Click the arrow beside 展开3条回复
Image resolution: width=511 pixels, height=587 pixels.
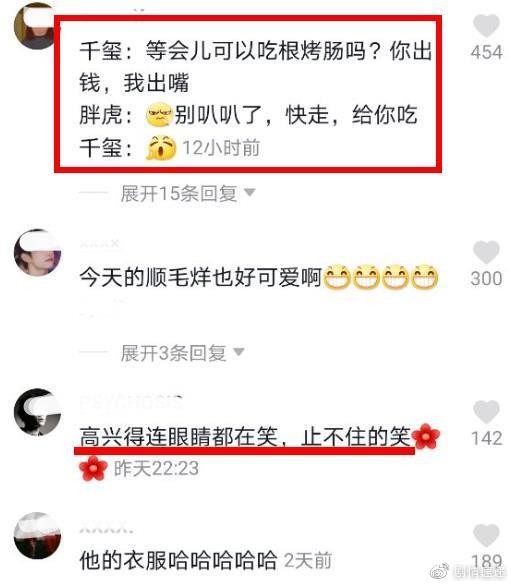[x=239, y=352]
